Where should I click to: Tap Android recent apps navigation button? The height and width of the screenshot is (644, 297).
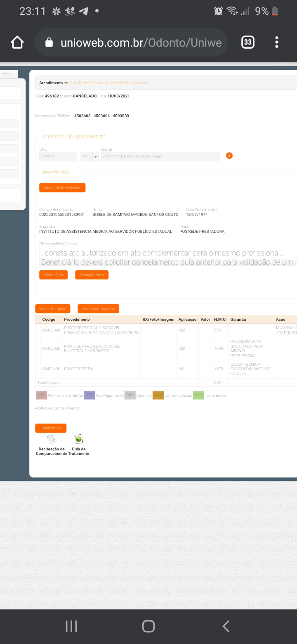point(71,626)
